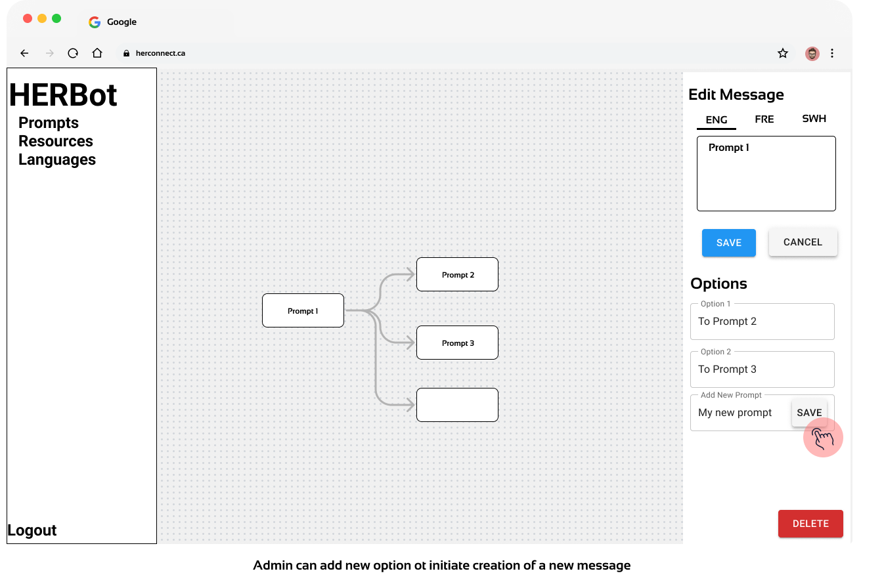This screenshot has height=588, width=884.
Task: Open the user profile avatar
Action: coord(812,53)
